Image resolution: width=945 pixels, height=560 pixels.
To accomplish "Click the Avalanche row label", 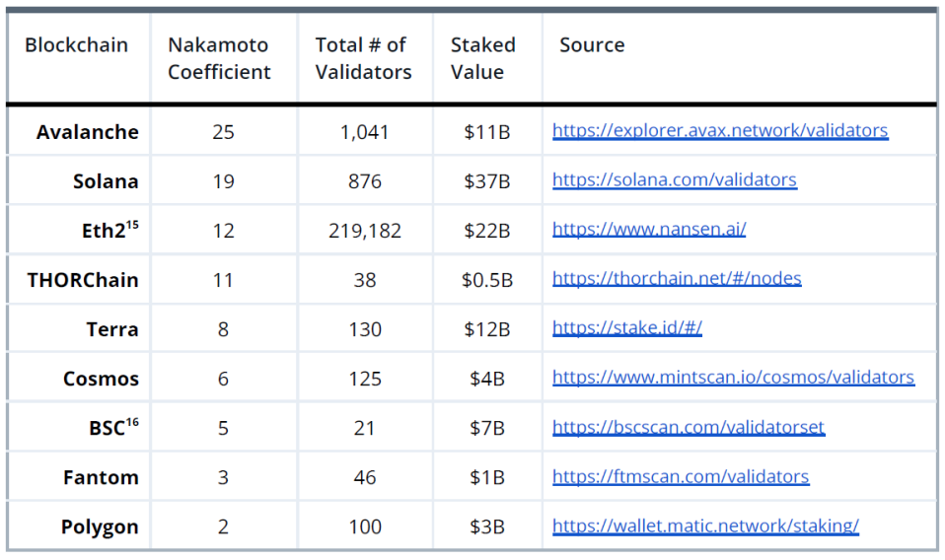I will point(88,132).
